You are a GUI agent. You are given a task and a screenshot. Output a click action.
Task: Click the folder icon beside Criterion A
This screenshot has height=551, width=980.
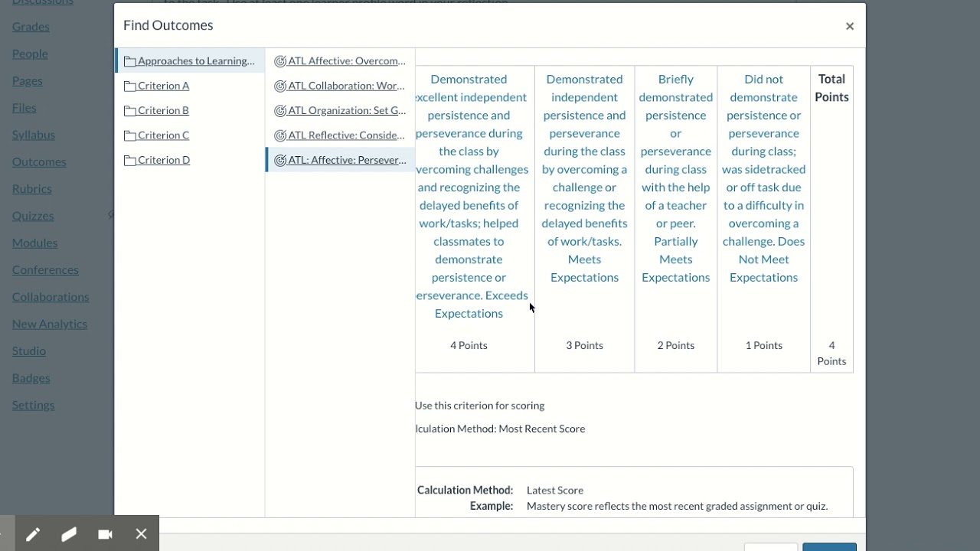point(129,86)
